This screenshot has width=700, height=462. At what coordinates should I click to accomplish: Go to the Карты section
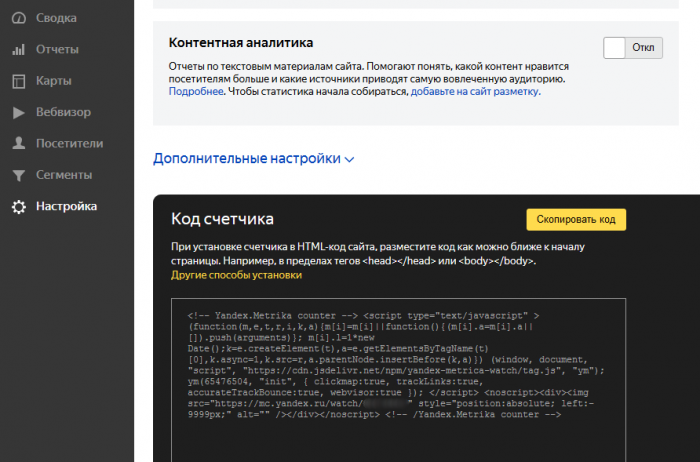pyautogui.click(x=54, y=81)
